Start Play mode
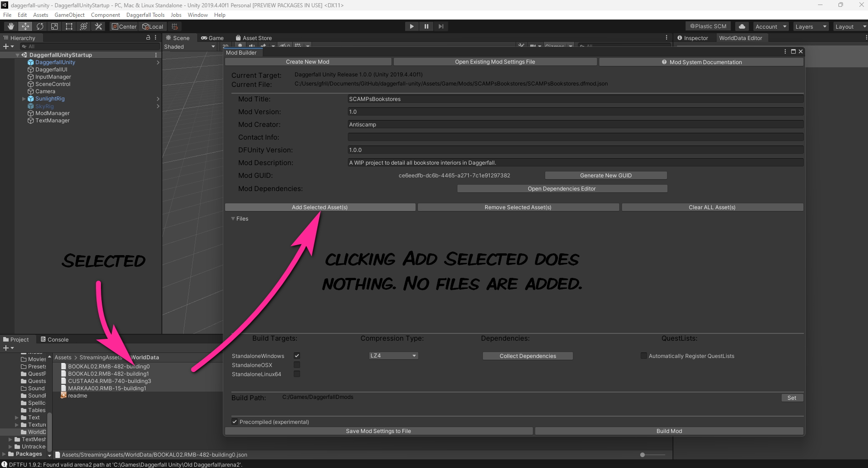The width and height of the screenshot is (868, 468). 411,26
